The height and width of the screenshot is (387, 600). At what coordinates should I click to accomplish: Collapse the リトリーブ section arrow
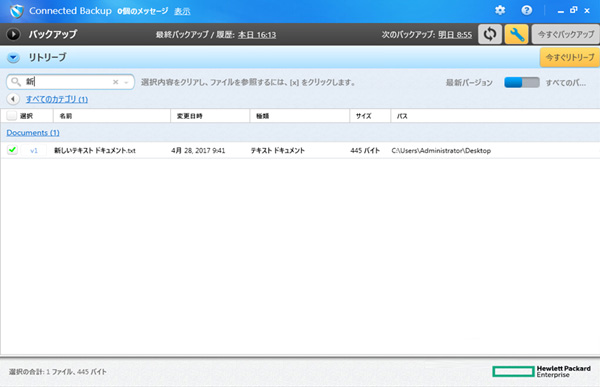coord(13,58)
